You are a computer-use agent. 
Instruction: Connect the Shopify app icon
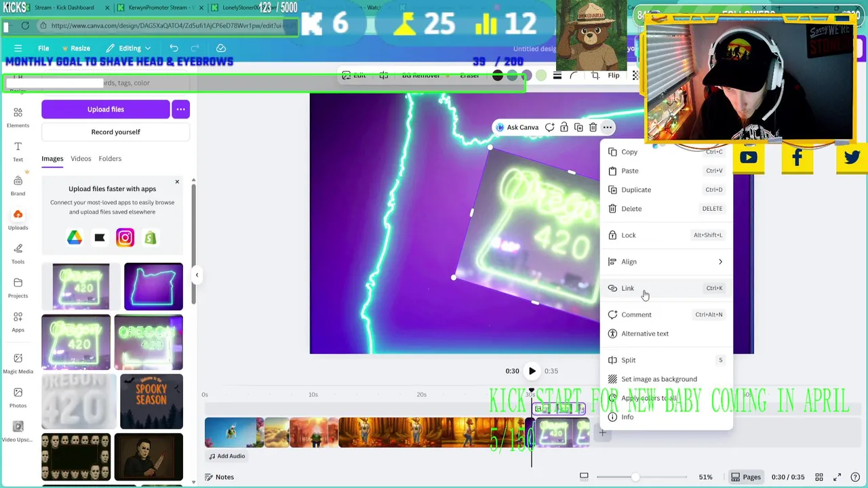pyautogui.click(x=150, y=237)
